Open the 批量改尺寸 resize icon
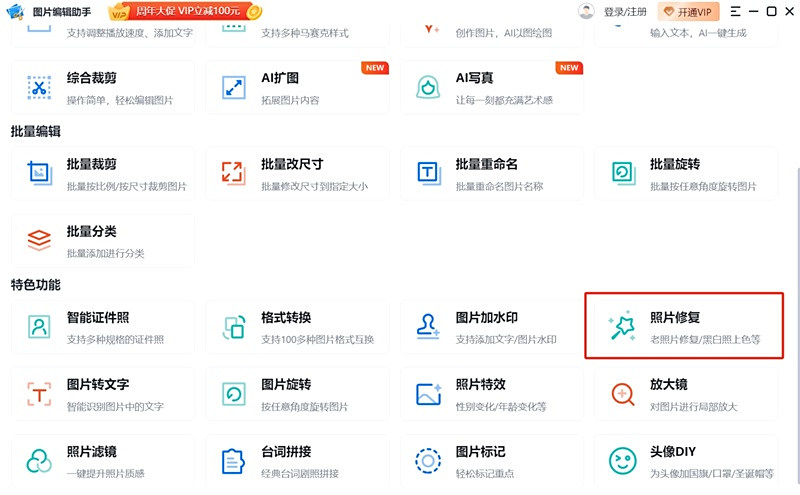 click(x=234, y=174)
